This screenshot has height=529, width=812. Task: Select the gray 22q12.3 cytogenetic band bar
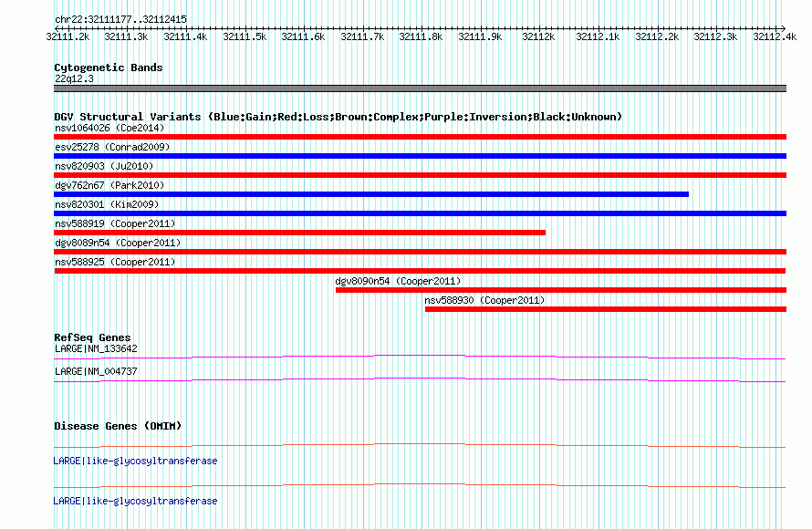[420, 88]
